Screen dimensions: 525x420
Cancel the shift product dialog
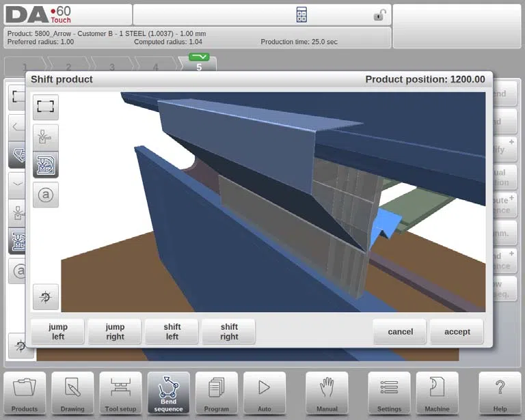(400, 331)
